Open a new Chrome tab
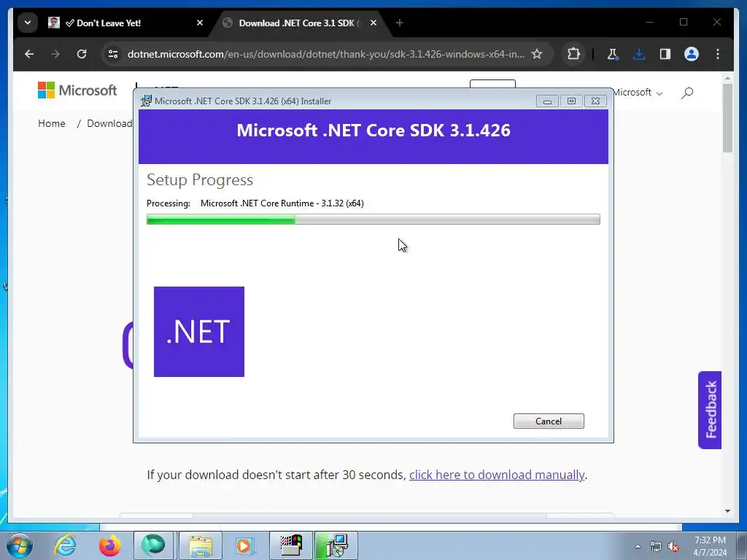 [400, 23]
